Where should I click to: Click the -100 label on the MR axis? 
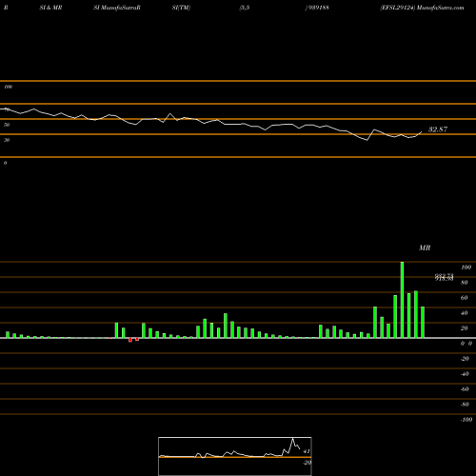point(466,420)
